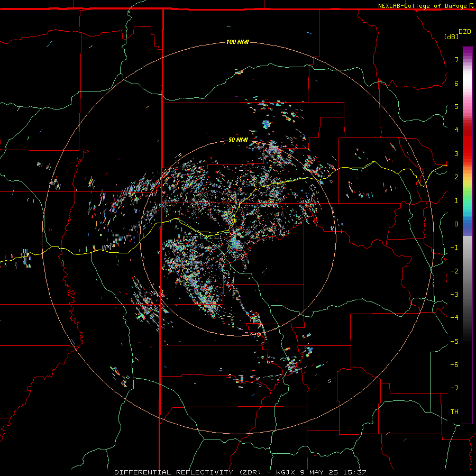Click the -2 value on color scale

(454, 271)
